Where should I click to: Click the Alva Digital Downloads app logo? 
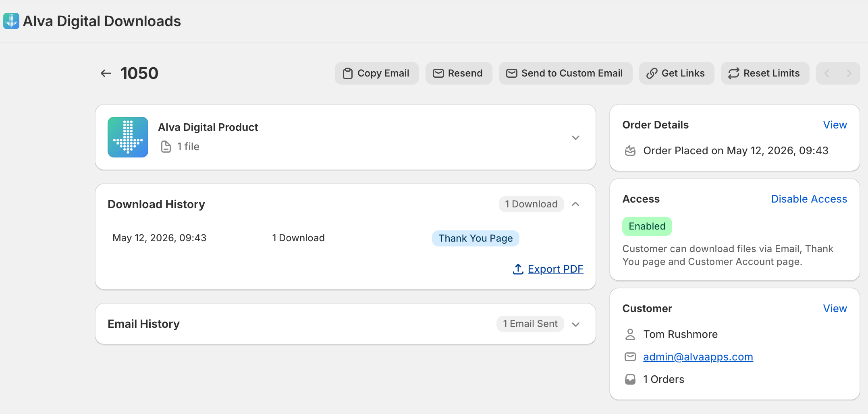click(x=11, y=21)
